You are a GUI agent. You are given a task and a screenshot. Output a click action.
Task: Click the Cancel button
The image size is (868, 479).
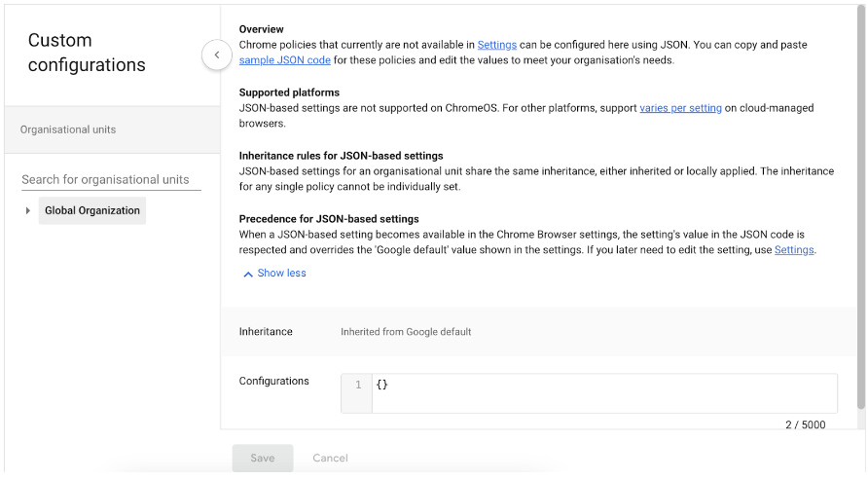330,458
